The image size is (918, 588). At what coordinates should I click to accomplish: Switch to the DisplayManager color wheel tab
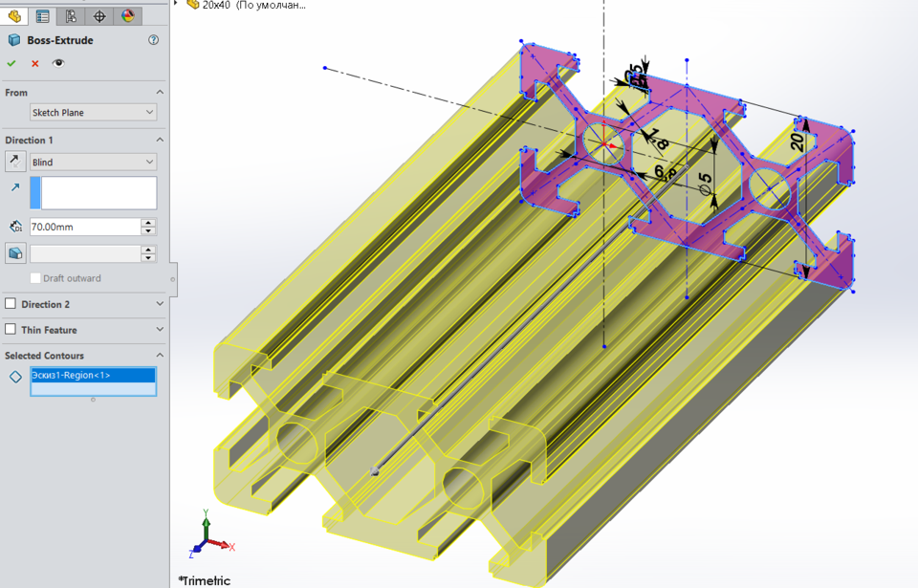tap(128, 16)
